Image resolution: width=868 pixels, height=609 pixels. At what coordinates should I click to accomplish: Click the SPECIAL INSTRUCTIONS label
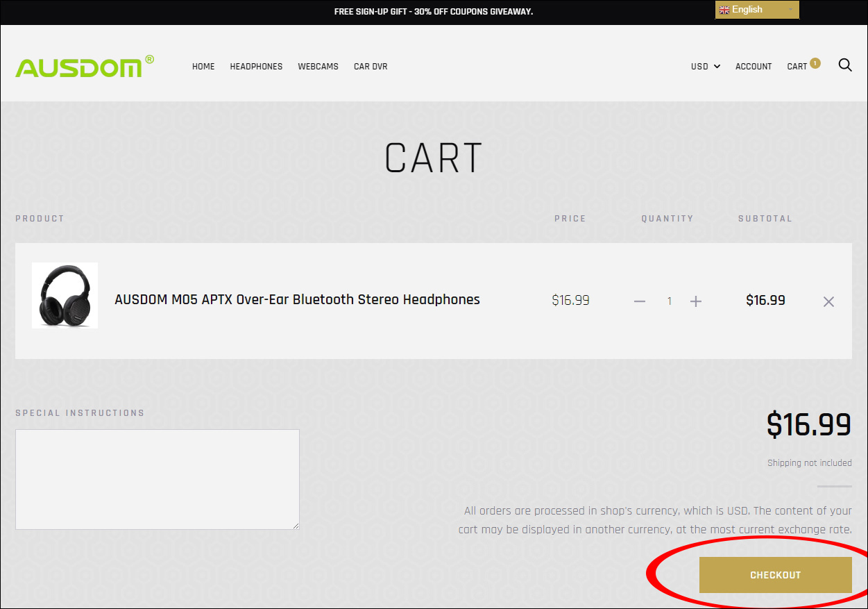point(80,413)
